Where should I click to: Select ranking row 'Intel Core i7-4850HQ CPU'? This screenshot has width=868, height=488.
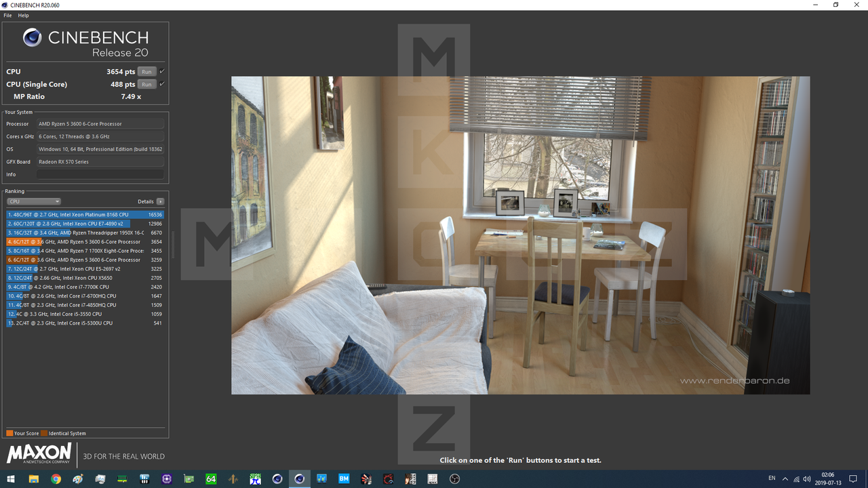coord(85,305)
